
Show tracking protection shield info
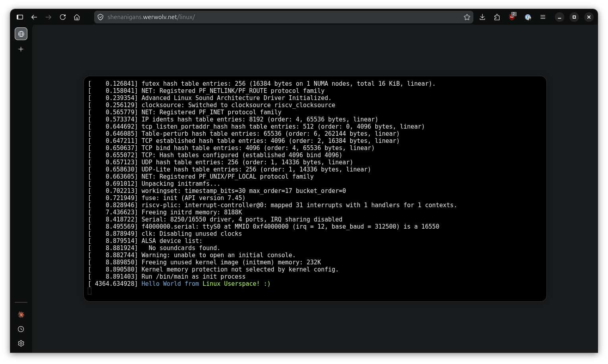pos(100,17)
